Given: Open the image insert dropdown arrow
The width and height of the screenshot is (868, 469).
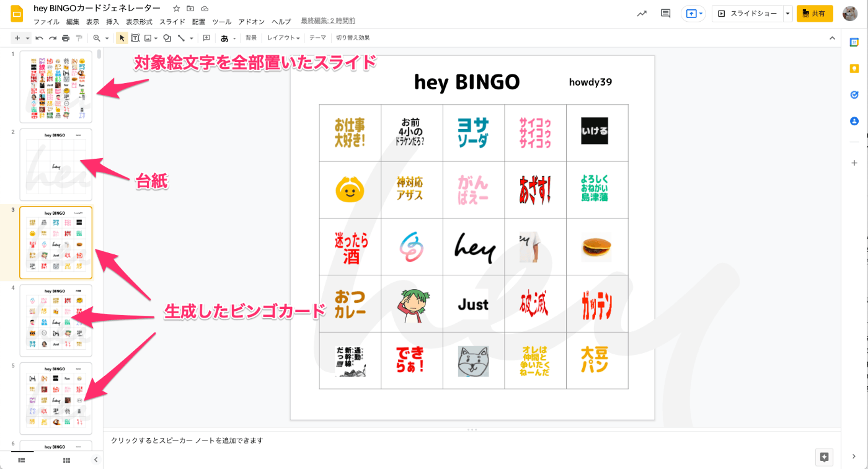Looking at the screenshot, I should (x=156, y=38).
